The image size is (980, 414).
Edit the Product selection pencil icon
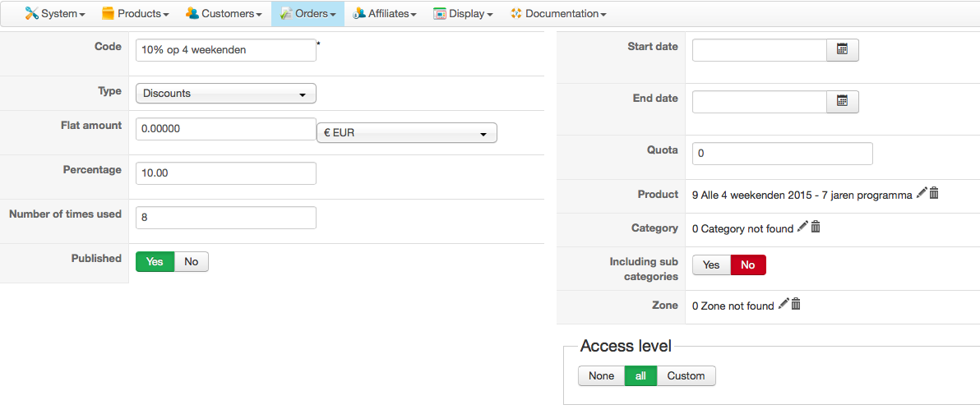click(x=922, y=193)
